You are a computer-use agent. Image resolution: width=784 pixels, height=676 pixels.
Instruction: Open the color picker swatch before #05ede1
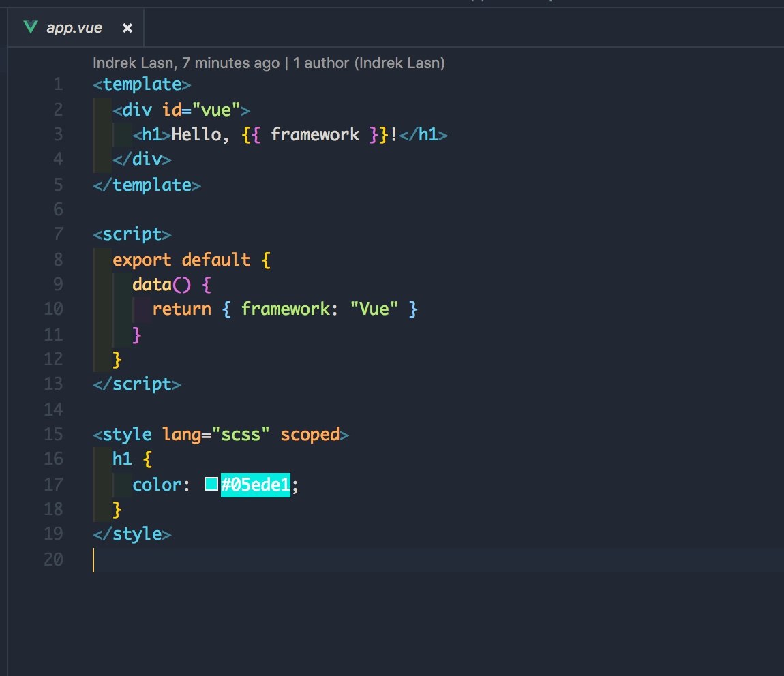point(211,484)
